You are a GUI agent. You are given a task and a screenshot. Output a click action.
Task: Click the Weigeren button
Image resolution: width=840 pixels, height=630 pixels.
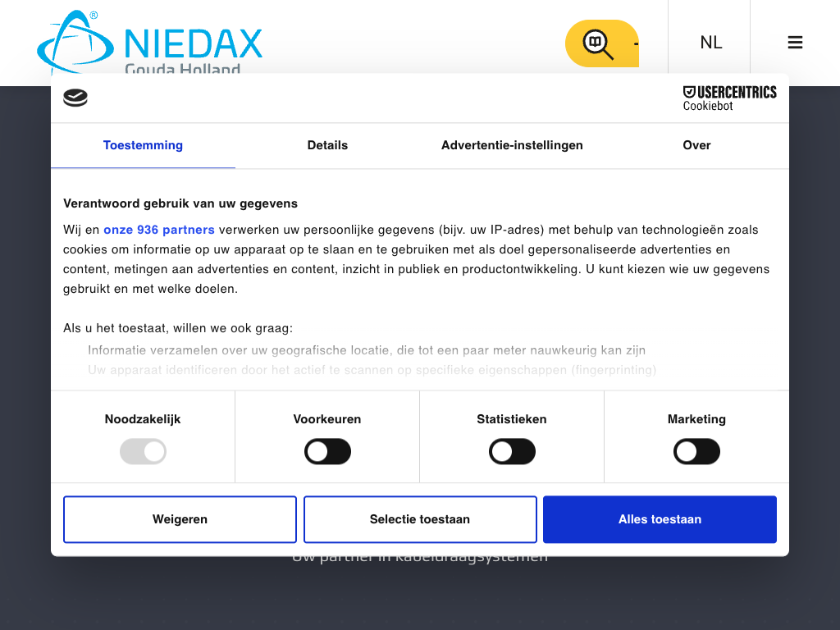(x=180, y=519)
